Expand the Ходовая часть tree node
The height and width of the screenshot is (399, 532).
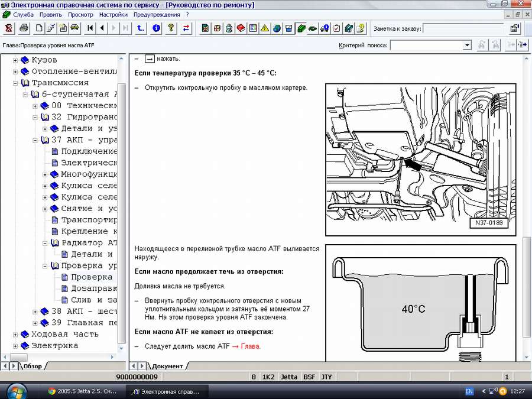click(x=15, y=335)
